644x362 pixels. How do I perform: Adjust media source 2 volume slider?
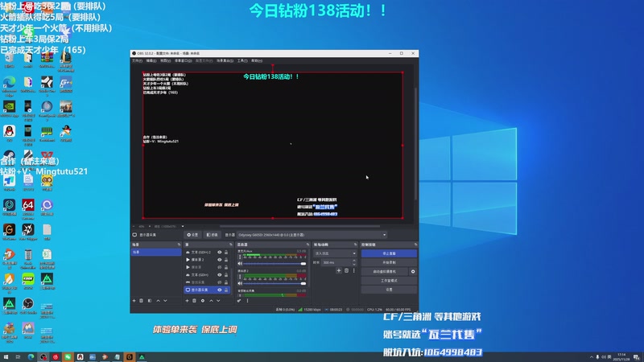pyautogui.click(x=275, y=283)
